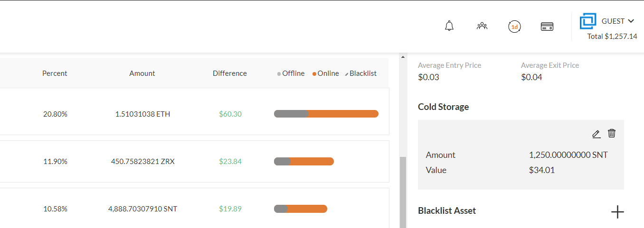644x228 pixels.
Task: Delete the cold storage entry
Action: (612, 133)
